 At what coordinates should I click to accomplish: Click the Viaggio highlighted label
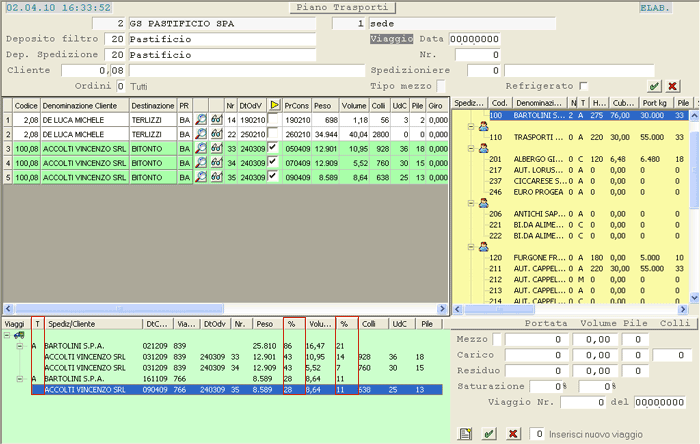pyautogui.click(x=392, y=39)
